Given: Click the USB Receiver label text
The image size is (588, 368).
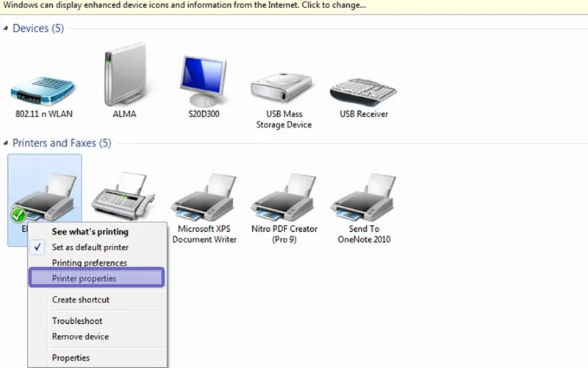Looking at the screenshot, I should (364, 114).
